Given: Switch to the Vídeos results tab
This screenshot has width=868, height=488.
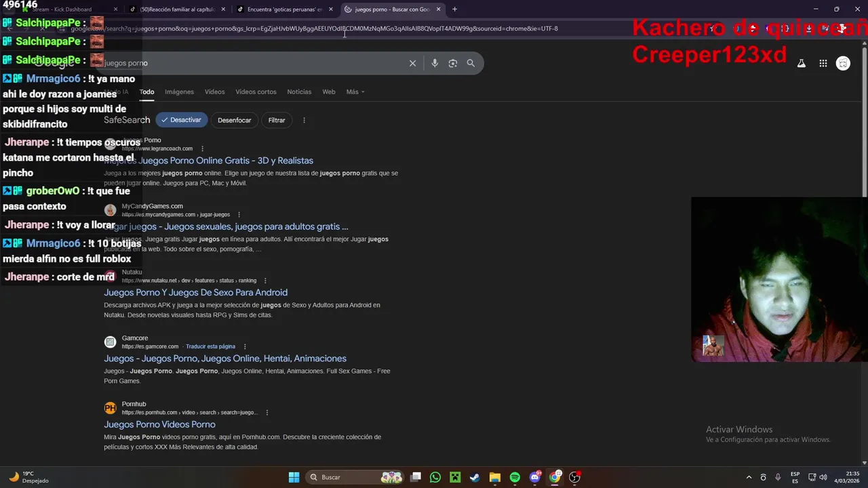Looking at the screenshot, I should coord(214,91).
